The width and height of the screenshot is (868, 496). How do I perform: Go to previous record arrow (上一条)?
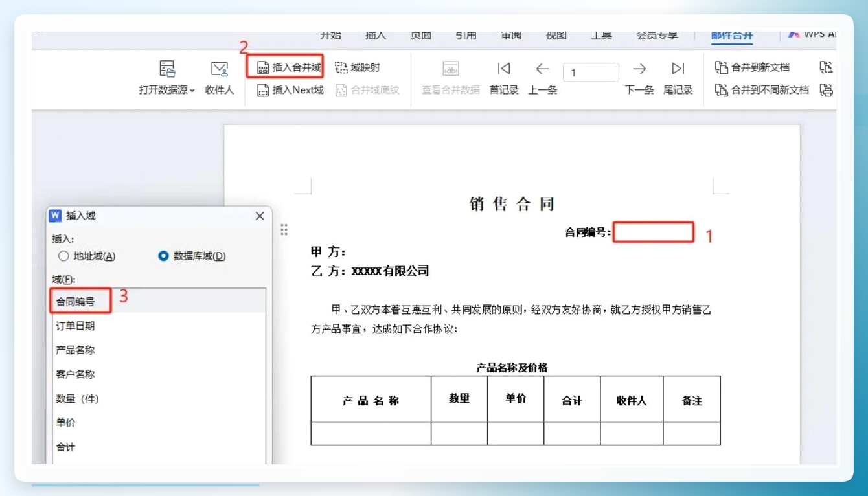click(542, 69)
